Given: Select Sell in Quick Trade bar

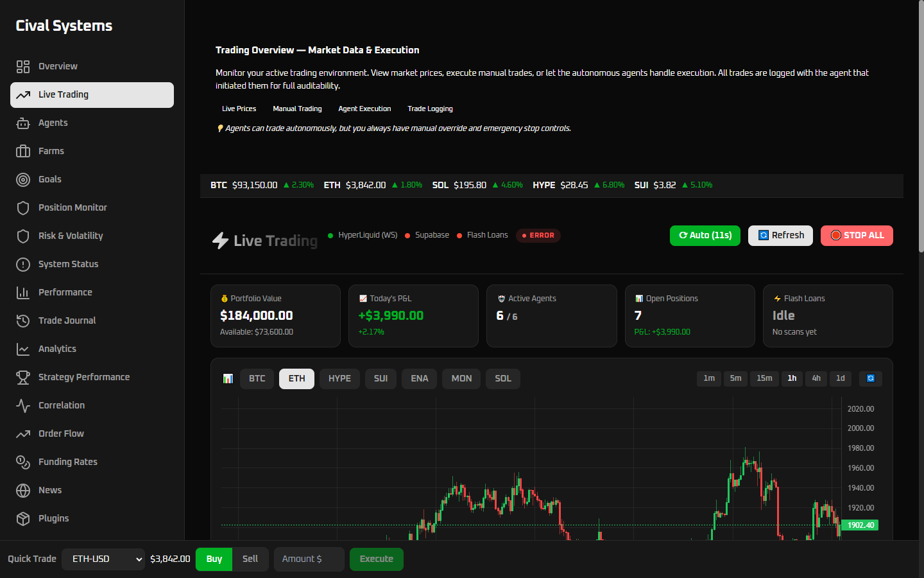Looking at the screenshot, I should [x=250, y=559].
